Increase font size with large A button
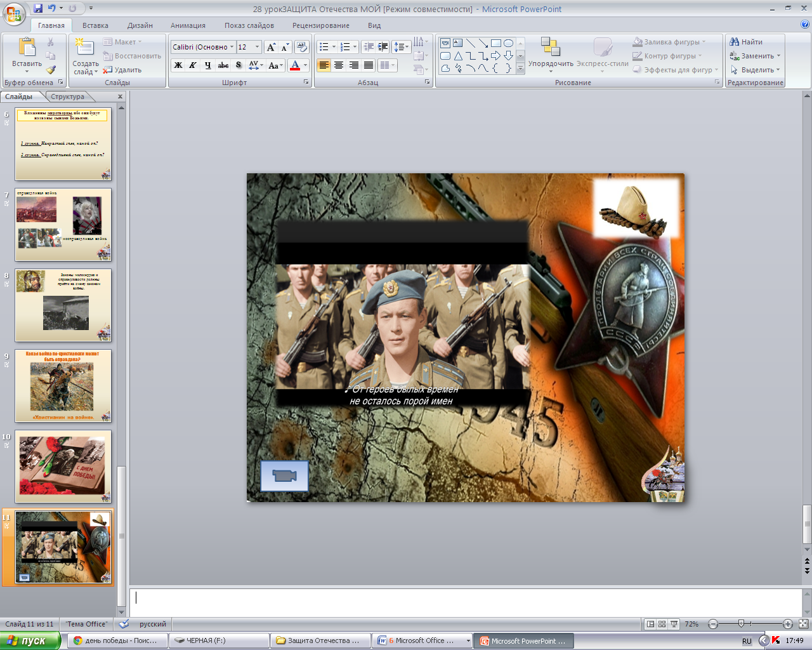Viewport: 812px width, 650px height. pyautogui.click(x=272, y=47)
